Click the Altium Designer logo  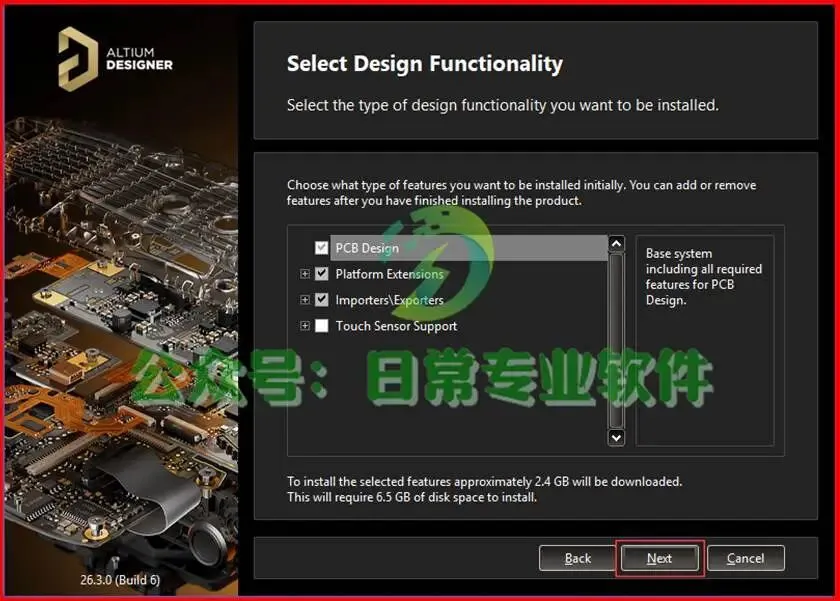click(x=116, y=59)
